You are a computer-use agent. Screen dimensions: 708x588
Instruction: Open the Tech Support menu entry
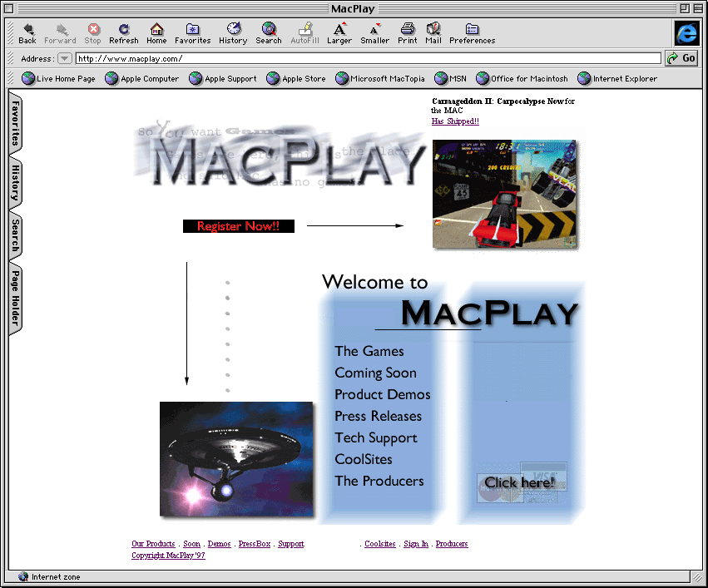376,437
